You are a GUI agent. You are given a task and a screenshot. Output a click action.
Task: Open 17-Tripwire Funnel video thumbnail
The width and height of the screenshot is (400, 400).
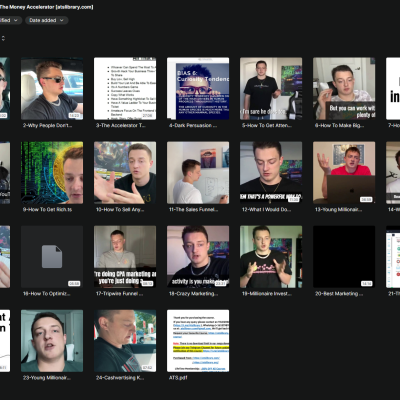tap(125, 257)
